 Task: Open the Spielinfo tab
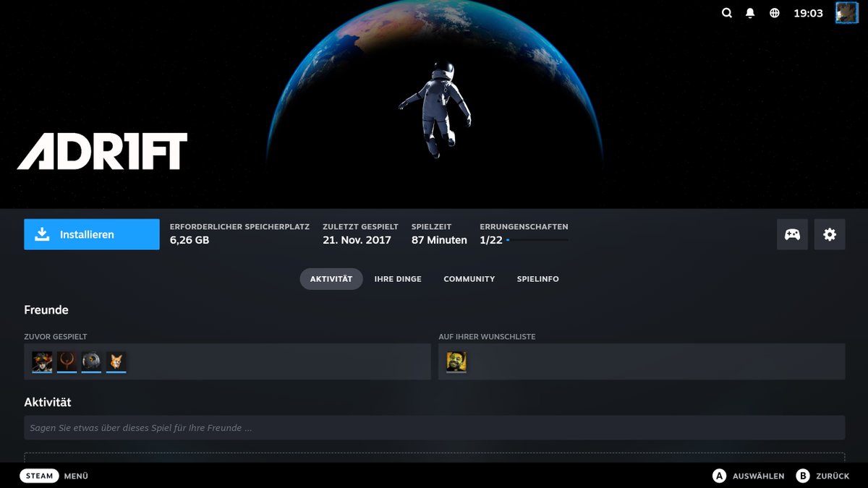coord(538,279)
